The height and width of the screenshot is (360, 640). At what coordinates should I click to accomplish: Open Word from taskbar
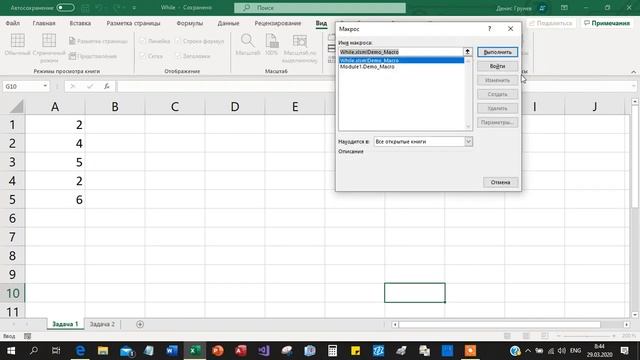point(172,351)
